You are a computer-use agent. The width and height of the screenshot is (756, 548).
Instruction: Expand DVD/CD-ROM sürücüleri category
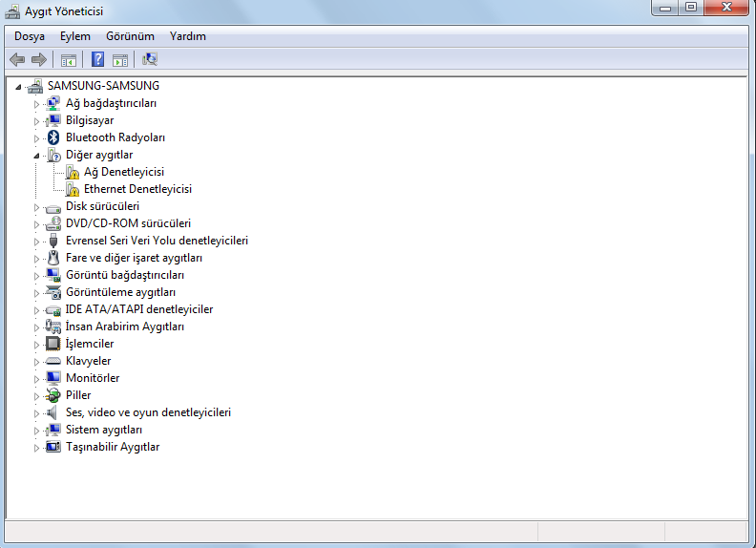click(x=36, y=223)
